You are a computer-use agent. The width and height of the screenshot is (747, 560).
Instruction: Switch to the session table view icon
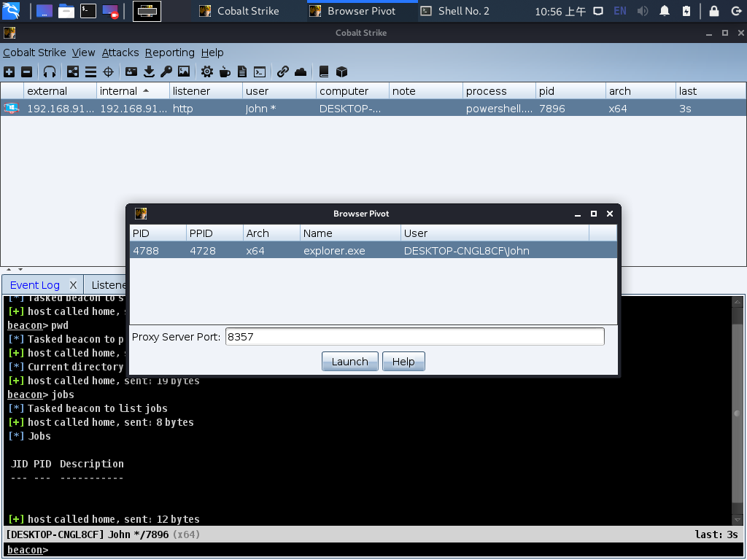coord(90,71)
